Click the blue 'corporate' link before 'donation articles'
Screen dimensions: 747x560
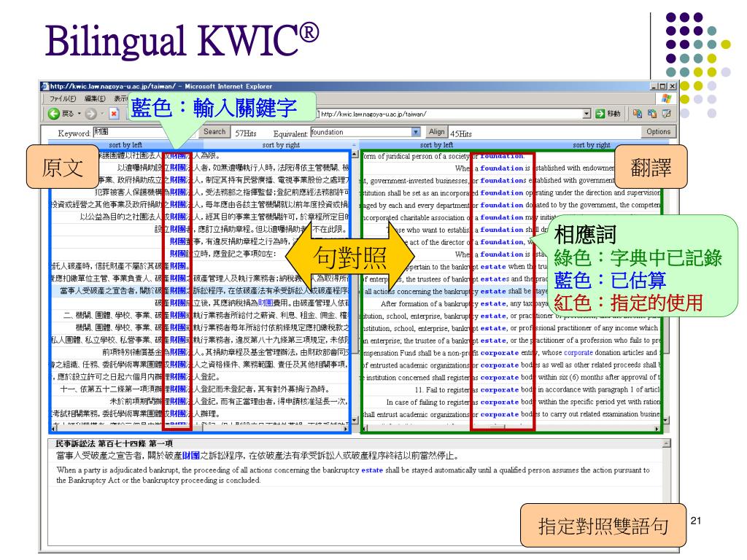point(578,353)
